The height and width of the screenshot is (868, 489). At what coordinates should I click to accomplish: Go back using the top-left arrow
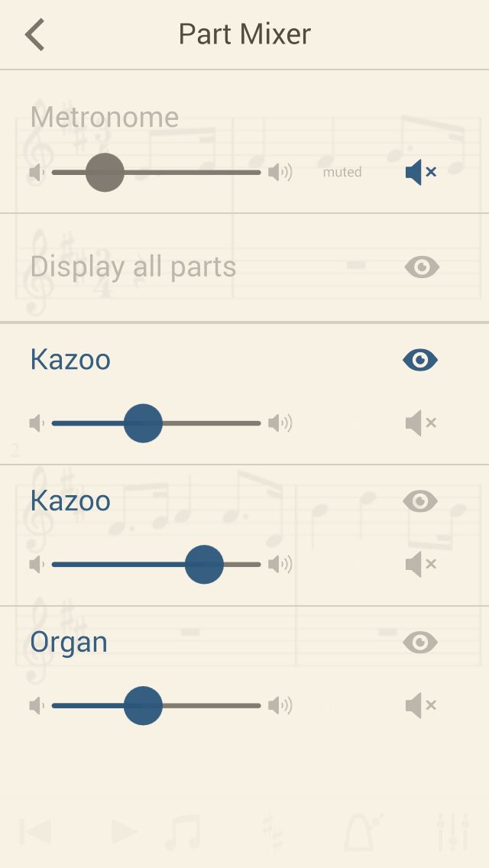tap(35, 34)
